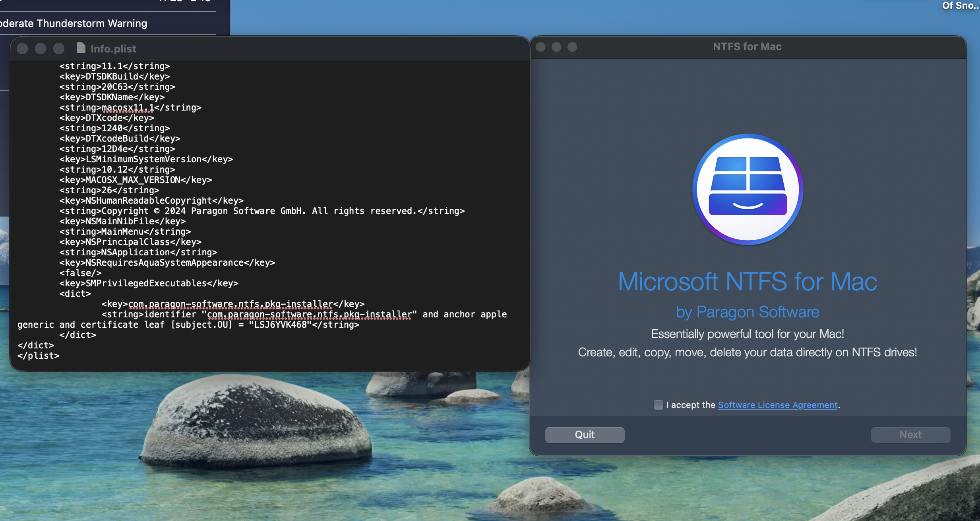980x521 pixels.
Task: Click the Create, edit, copy, move description
Action: tap(748, 352)
